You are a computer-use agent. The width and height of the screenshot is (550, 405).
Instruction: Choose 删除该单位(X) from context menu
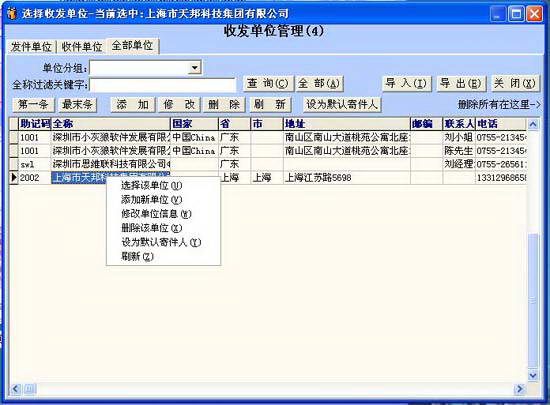(x=163, y=228)
